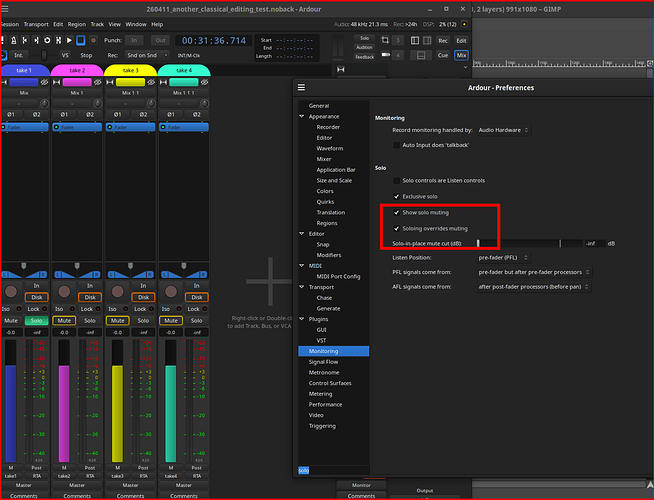Screen dimensions: 654x500
Task: Collapse the Editor tree section in Preferences
Action: tap(302, 234)
